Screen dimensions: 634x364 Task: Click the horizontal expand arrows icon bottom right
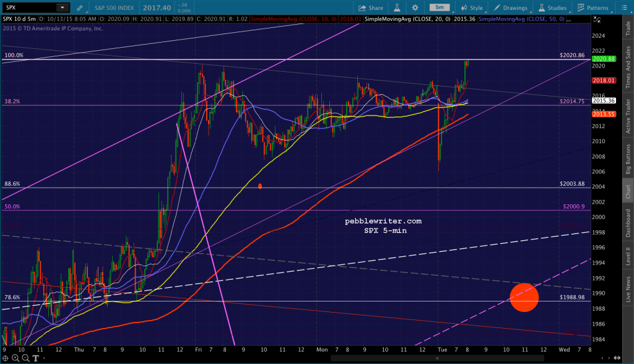pos(617,358)
